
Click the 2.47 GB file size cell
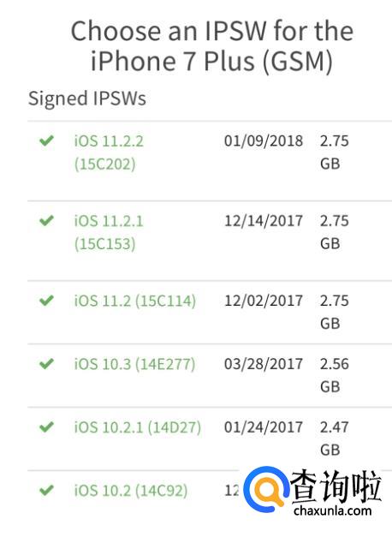coord(335,439)
